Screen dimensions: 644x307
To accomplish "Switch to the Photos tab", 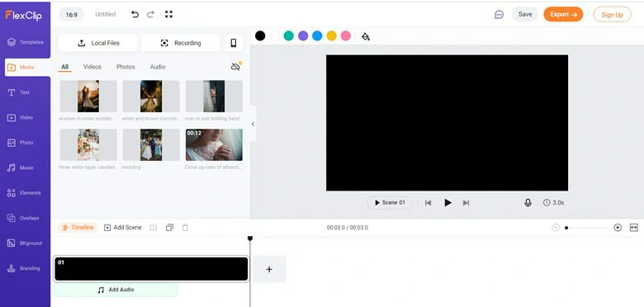I will pos(125,67).
